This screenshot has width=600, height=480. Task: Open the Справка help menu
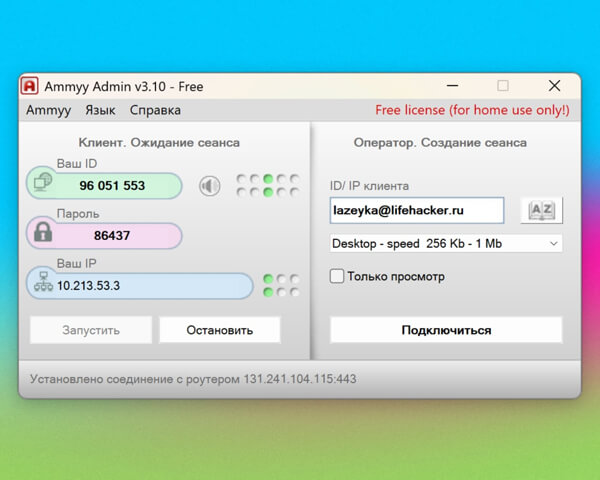155,110
